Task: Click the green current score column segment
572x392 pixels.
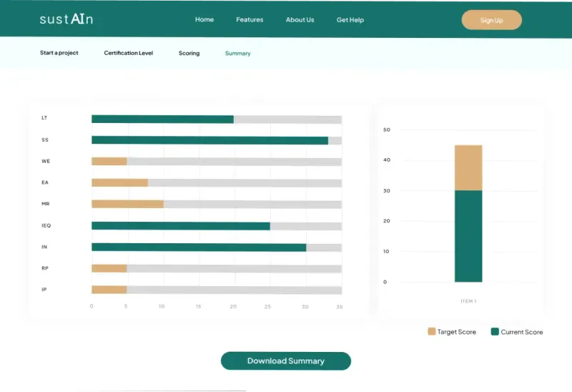Action: (x=468, y=236)
